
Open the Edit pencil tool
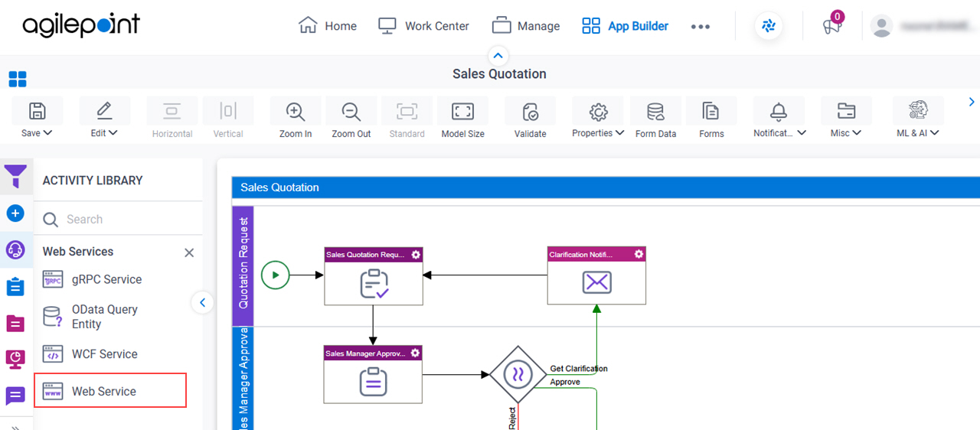(x=104, y=112)
